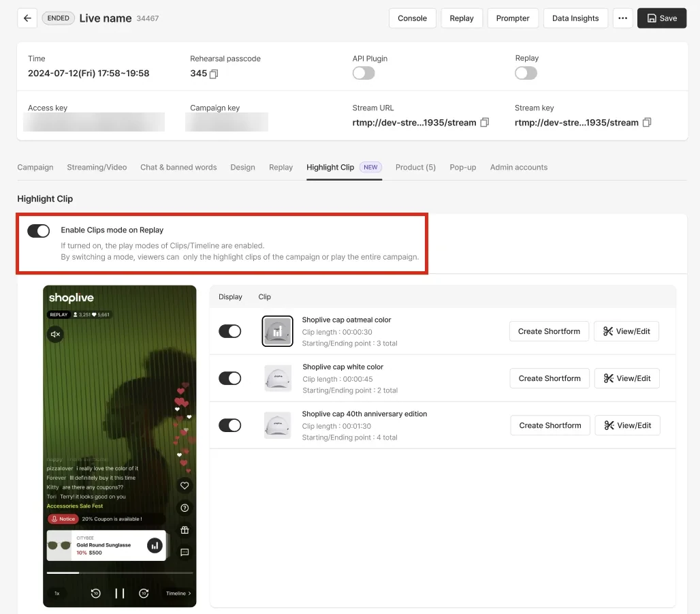Click the time 2024-07-12(Fri) 17:58~19:58

pos(89,74)
